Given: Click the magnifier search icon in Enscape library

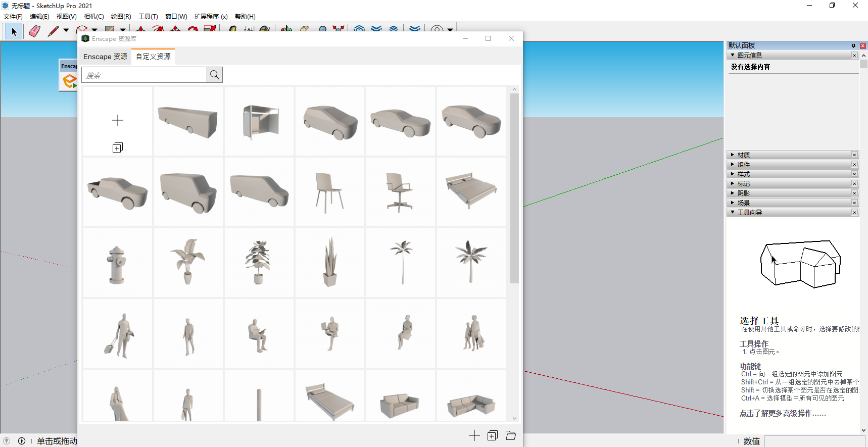Looking at the screenshot, I should (215, 75).
